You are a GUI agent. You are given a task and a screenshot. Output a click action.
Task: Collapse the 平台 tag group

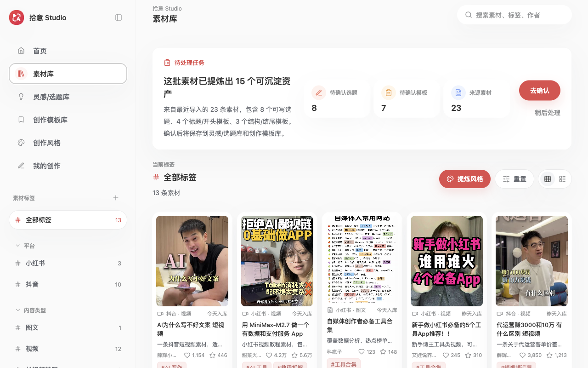coord(18,246)
